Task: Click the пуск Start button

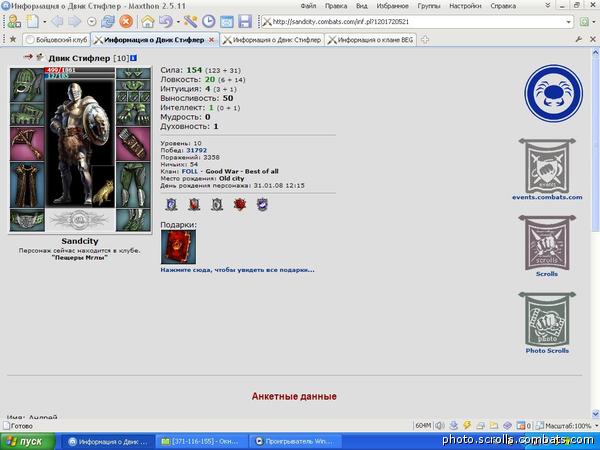Action: tap(28, 442)
